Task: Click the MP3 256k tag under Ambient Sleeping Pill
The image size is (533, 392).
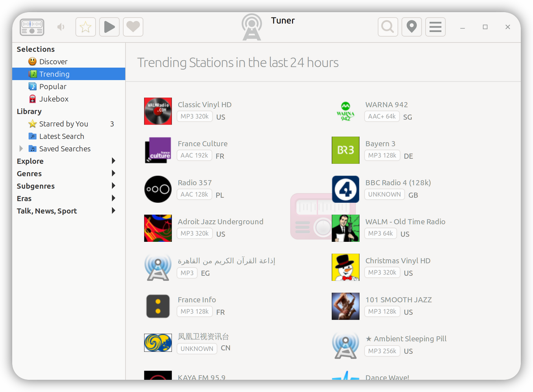Action: (382, 351)
